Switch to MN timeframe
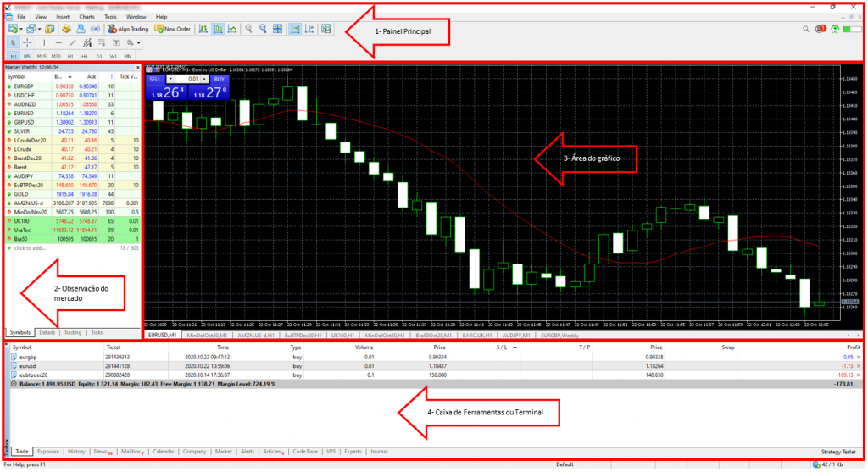868x472 pixels. pos(128,57)
